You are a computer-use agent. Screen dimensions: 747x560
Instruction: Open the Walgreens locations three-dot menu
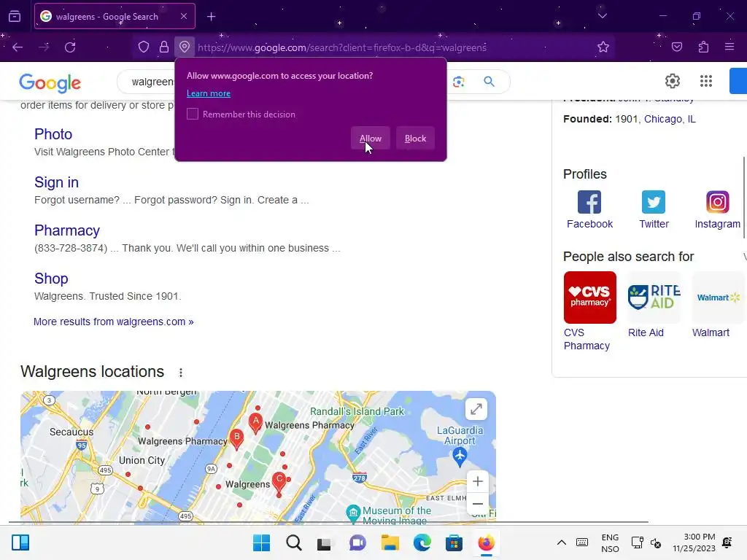(181, 373)
